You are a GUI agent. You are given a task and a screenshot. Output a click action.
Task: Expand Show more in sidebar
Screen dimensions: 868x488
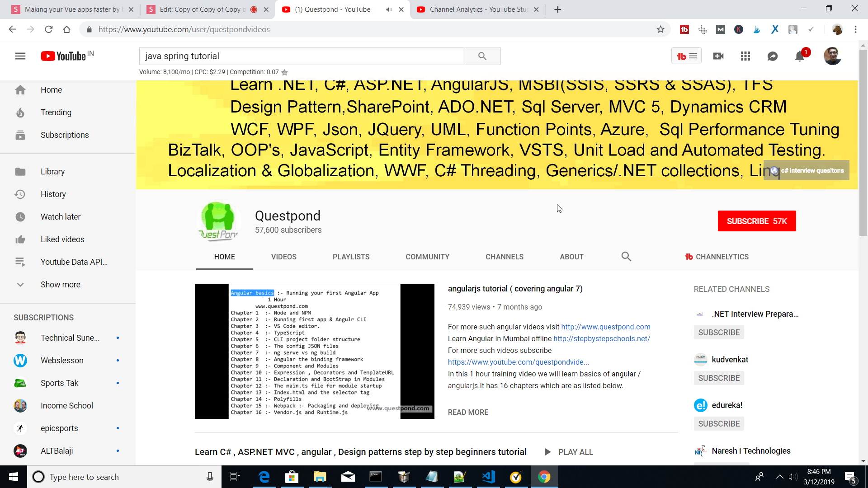[60, 285]
